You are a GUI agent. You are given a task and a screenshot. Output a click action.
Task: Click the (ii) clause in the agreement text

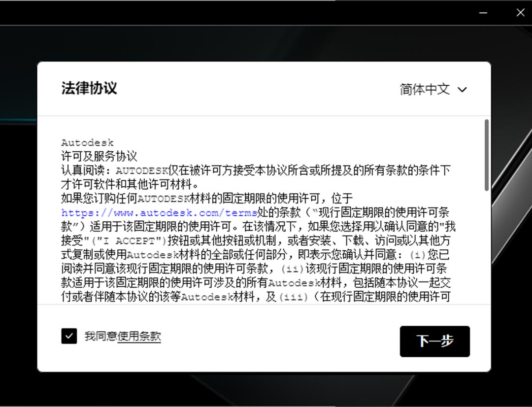click(x=292, y=269)
